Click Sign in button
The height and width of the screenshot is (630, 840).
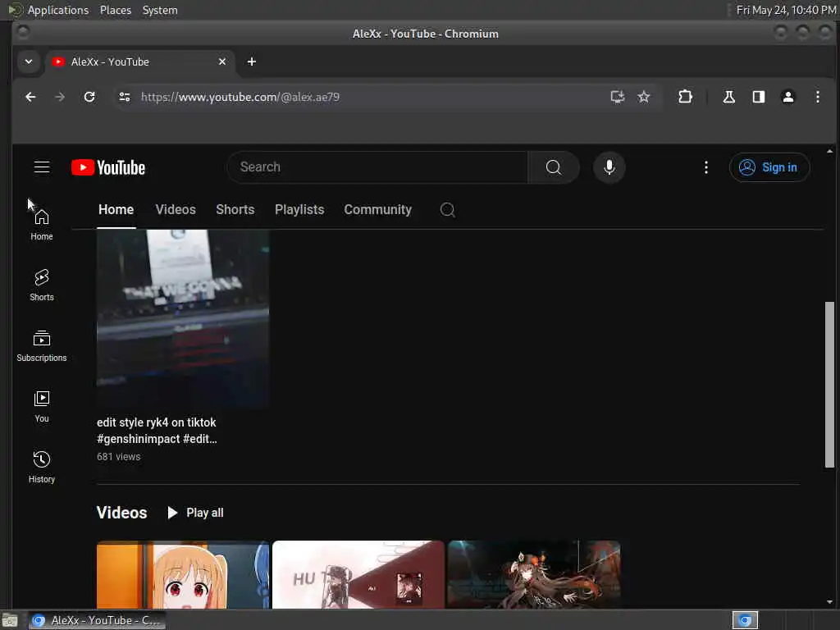coord(769,167)
